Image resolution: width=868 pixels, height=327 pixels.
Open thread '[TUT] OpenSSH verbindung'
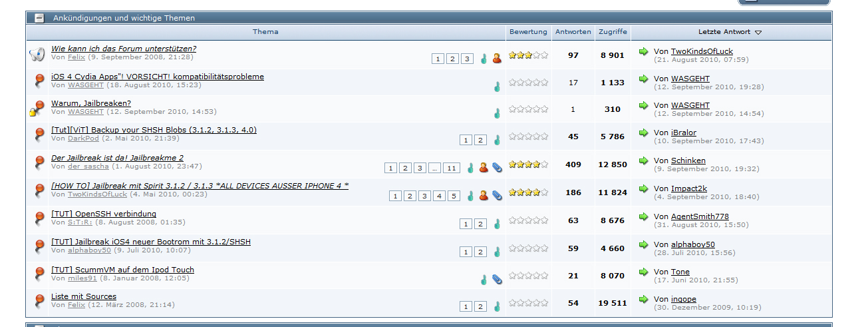[104, 214]
